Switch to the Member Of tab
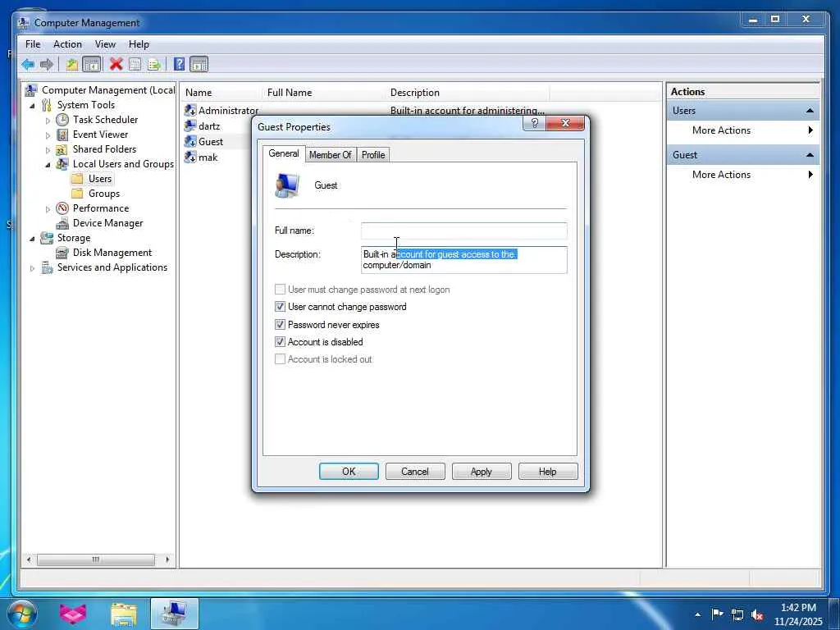The height and width of the screenshot is (630, 840). click(x=330, y=155)
